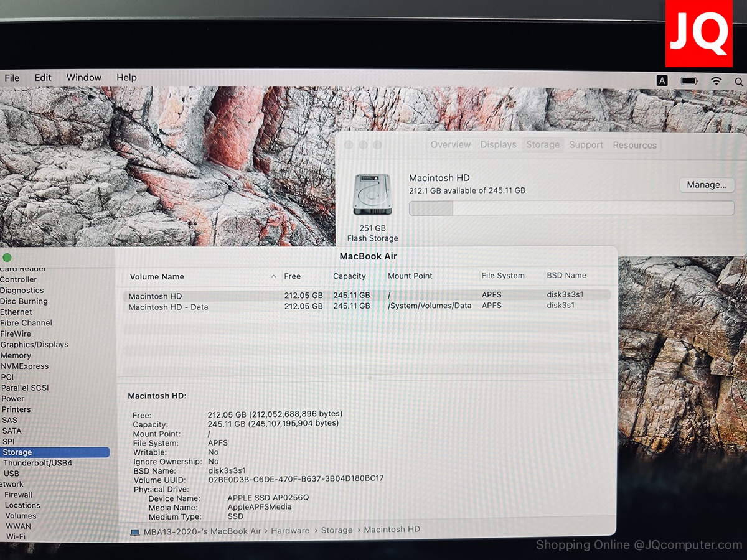
Task: Select Power in the sidebar
Action: click(x=12, y=399)
